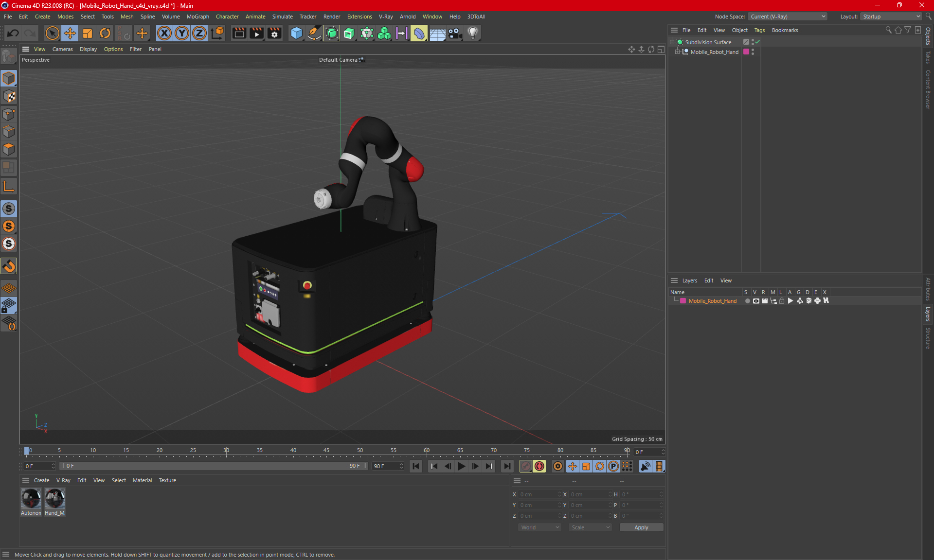Open the Simulate menu

(282, 17)
